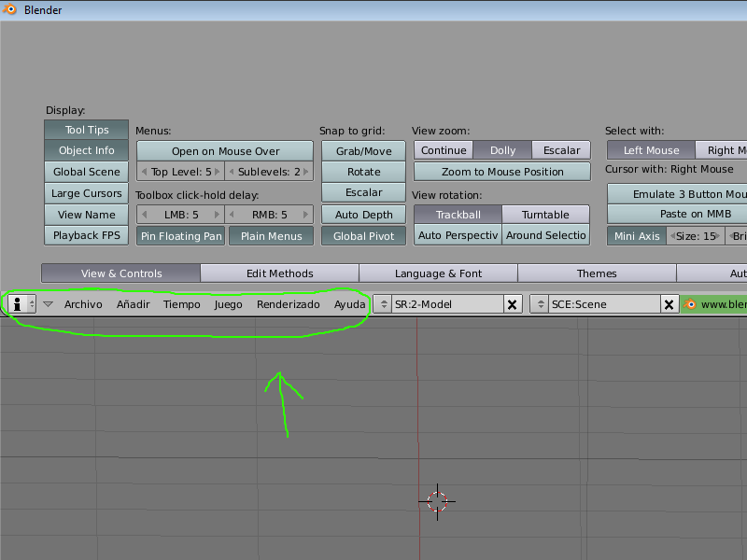Edit the SCE:Scene name field
The height and width of the screenshot is (560, 747).
pos(604,304)
